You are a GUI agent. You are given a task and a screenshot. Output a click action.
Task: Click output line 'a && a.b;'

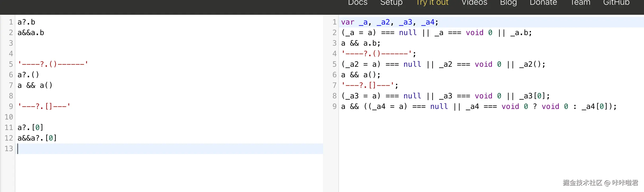(361, 43)
